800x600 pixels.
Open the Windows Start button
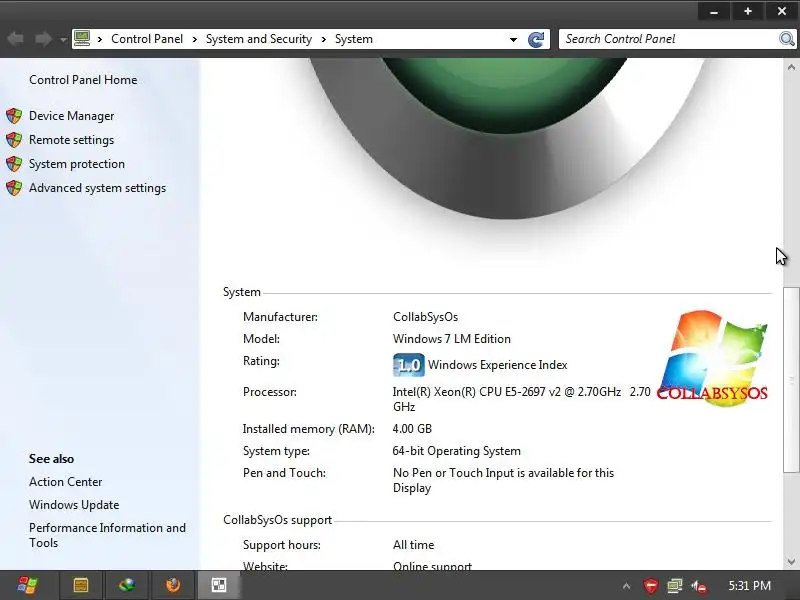tap(27, 585)
